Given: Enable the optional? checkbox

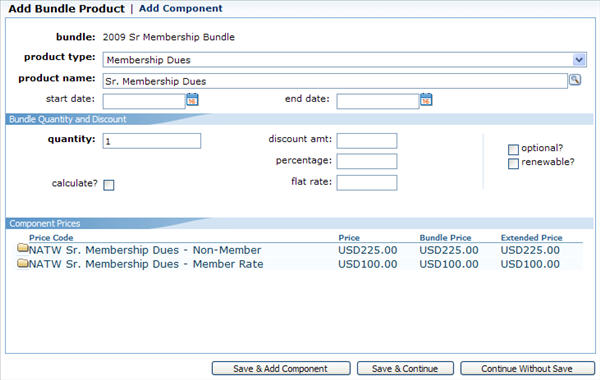Looking at the screenshot, I should [513, 149].
